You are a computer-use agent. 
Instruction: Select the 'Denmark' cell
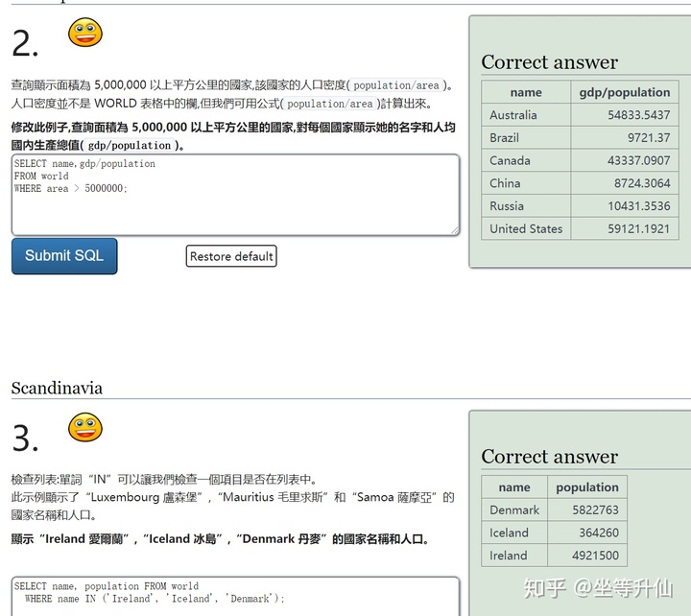(x=514, y=509)
